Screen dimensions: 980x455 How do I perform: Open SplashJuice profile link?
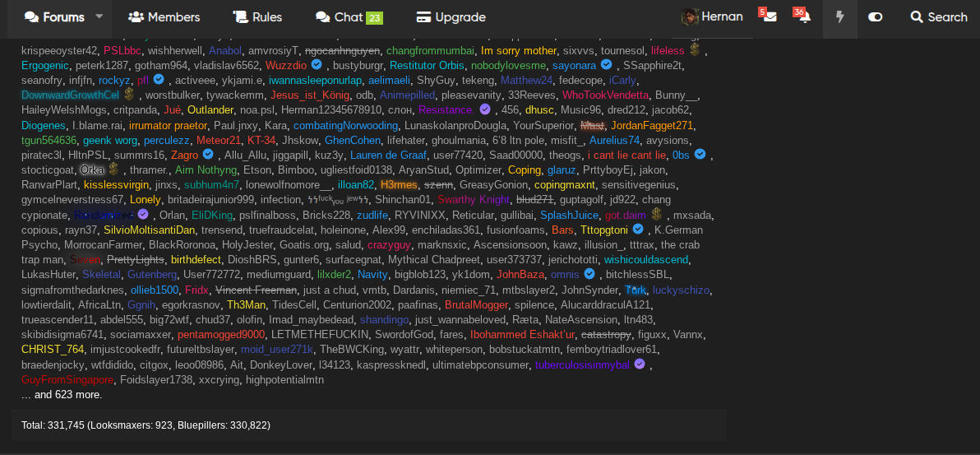coord(570,215)
